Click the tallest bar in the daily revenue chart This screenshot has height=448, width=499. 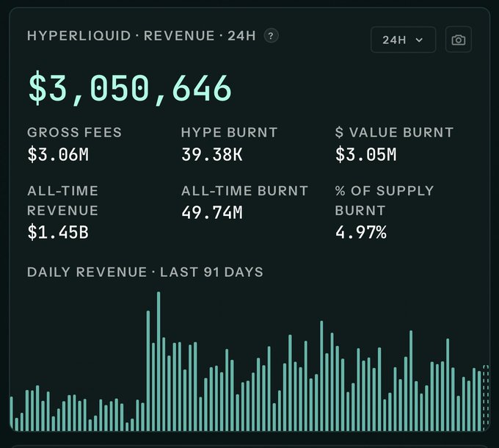159,361
